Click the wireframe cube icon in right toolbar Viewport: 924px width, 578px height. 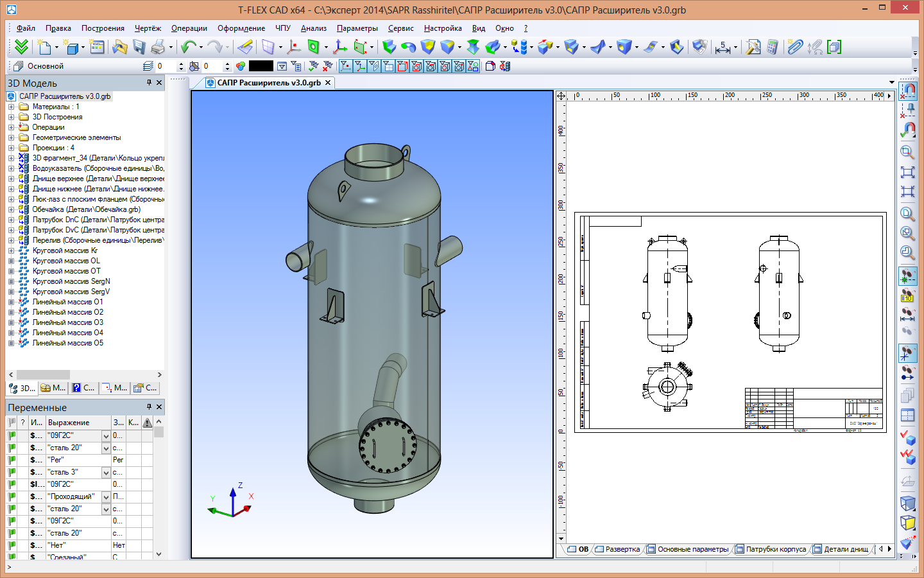point(907,503)
